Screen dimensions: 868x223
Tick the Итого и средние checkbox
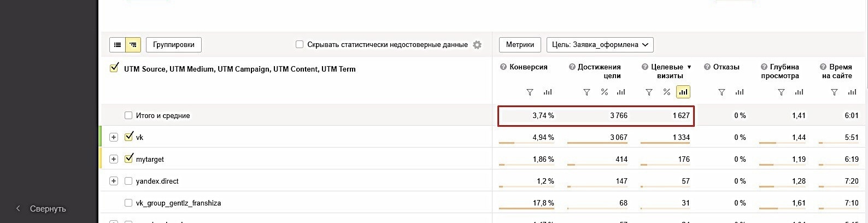tap(128, 115)
